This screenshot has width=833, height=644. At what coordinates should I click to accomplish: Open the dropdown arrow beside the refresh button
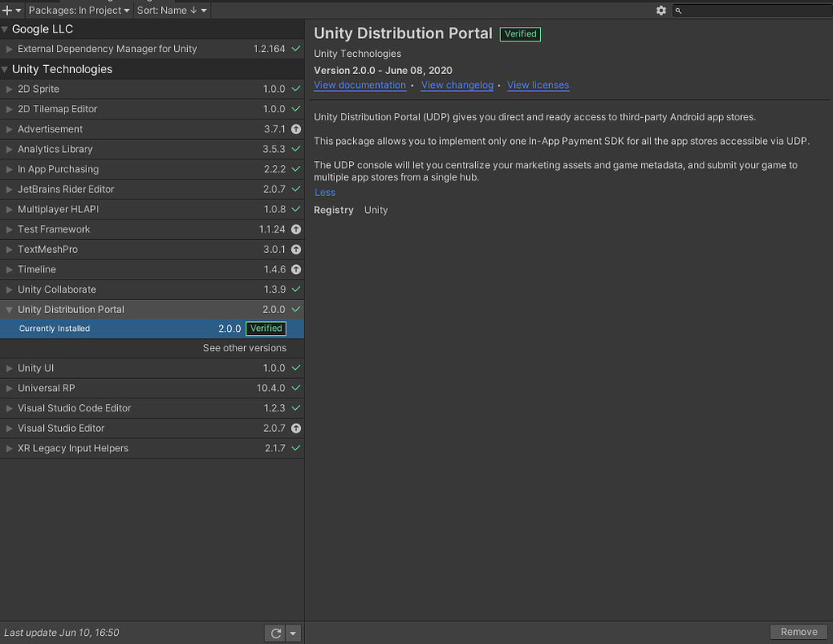coord(292,633)
